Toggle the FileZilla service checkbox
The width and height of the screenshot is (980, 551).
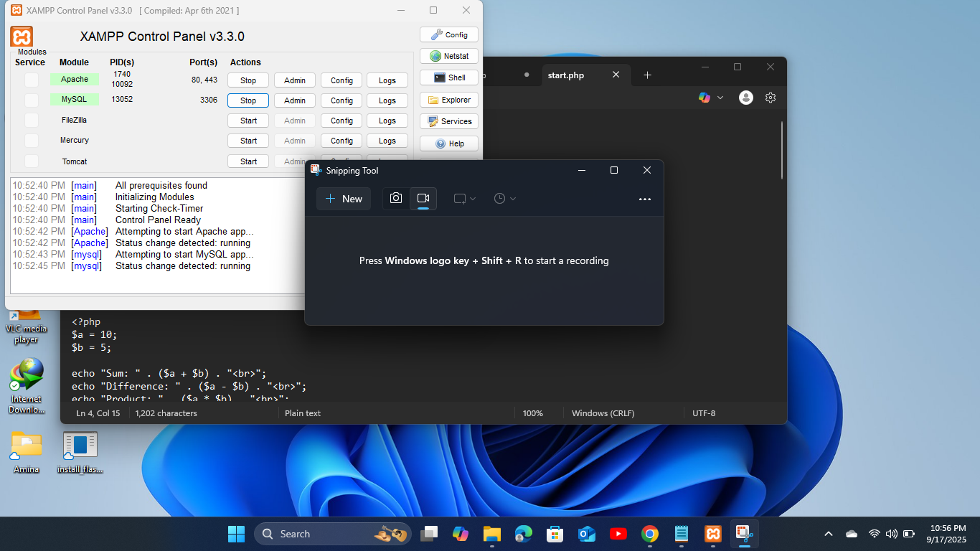32,120
